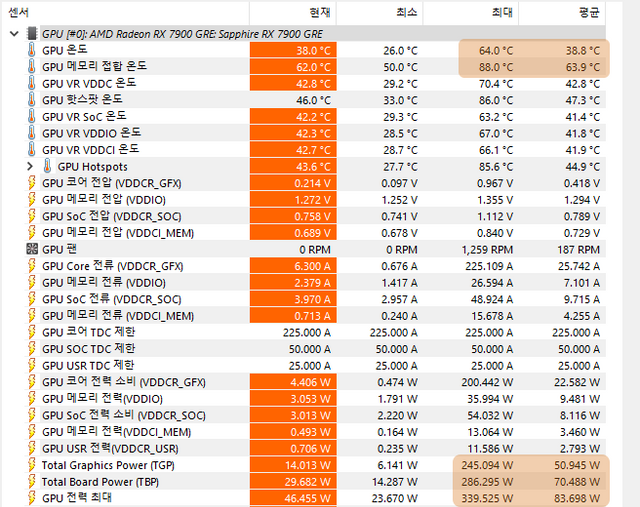
Task: Click the lightning icon beside GPU 코어 전압
Action: [31, 183]
